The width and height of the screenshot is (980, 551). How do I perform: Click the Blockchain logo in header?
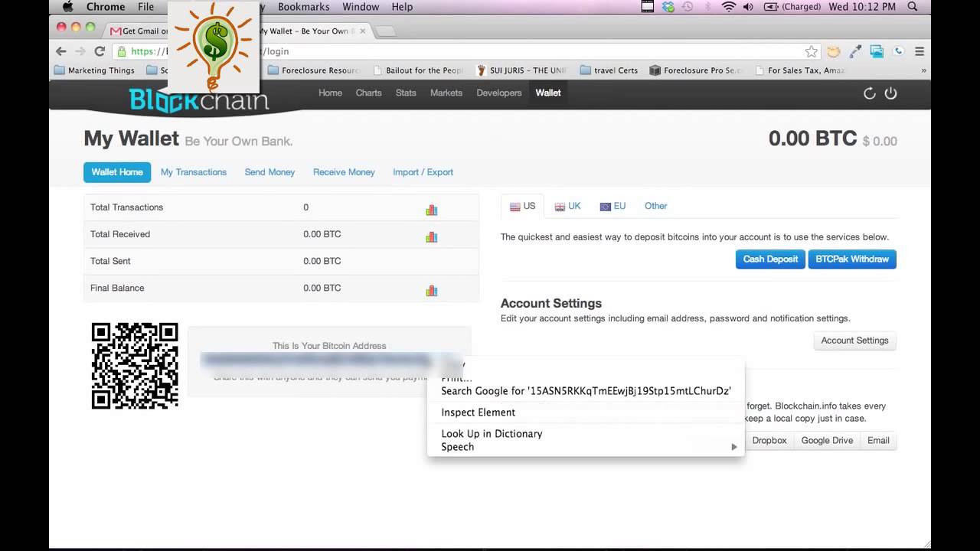(x=199, y=100)
